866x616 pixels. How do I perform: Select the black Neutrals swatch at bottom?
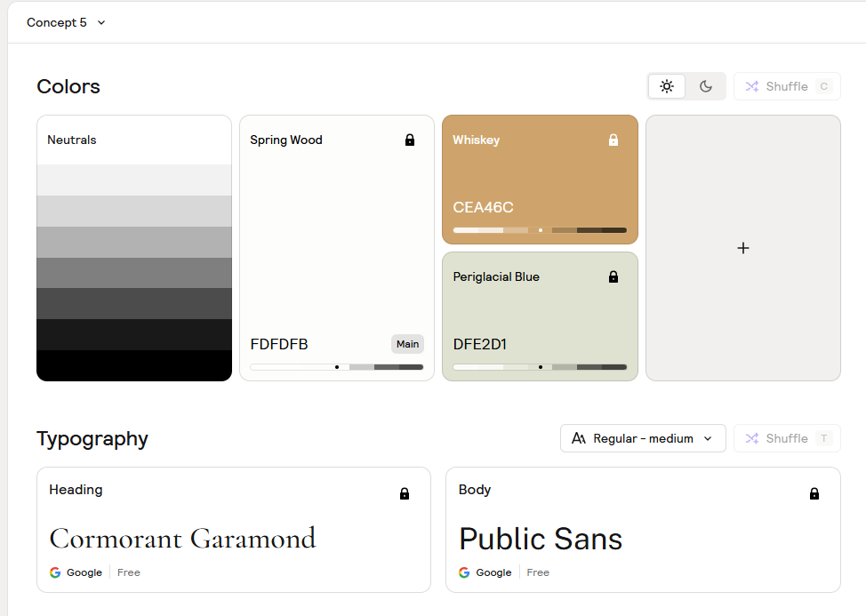tap(134, 365)
